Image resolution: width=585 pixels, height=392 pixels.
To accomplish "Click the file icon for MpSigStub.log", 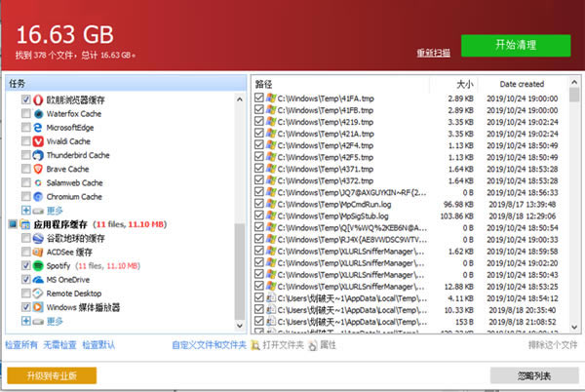I will point(271,216).
